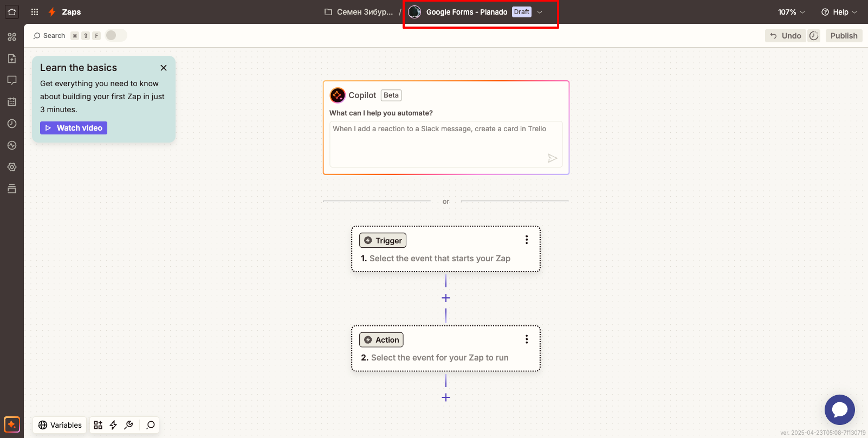The image size is (868, 438).
Task: Open the versions stack icon in sidebar
Action: (x=12, y=189)
